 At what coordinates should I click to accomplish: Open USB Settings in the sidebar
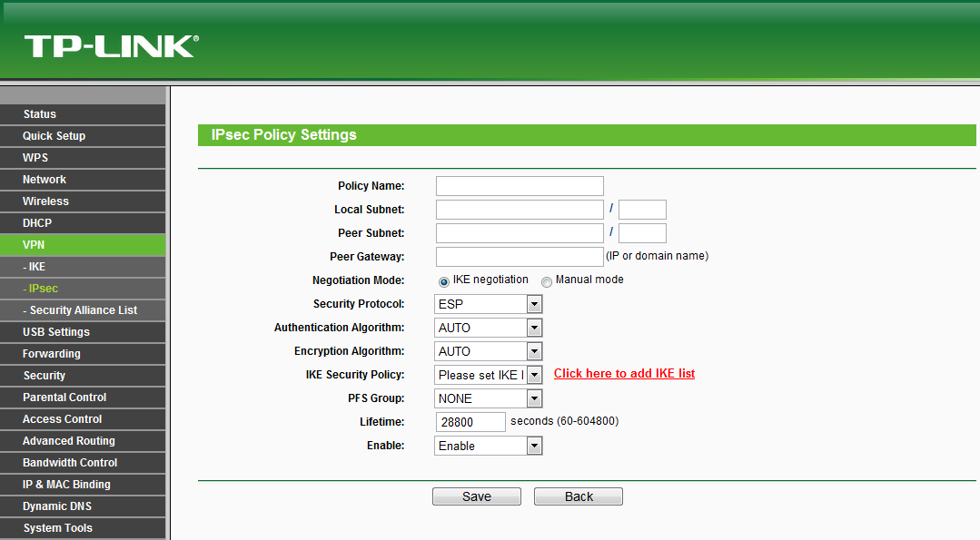click(83, 332)
